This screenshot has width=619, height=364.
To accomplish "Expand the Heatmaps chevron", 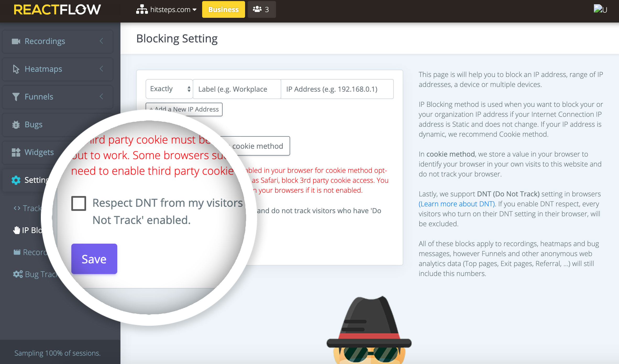I will tap(101, 69).
